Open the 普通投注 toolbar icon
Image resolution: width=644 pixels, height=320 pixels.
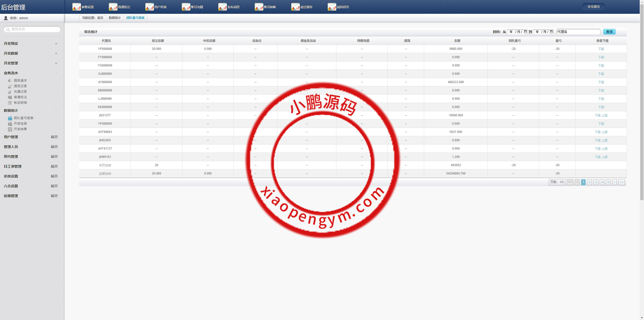tap(113, 7)
